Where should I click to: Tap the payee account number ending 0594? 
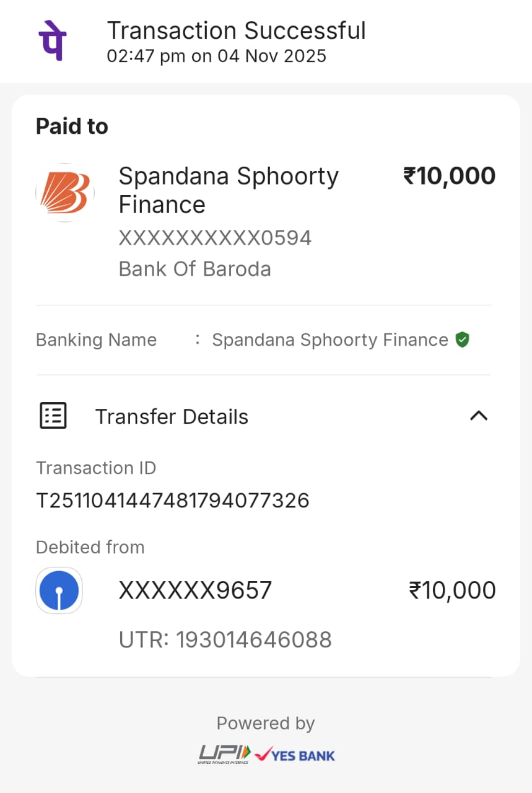215,237
